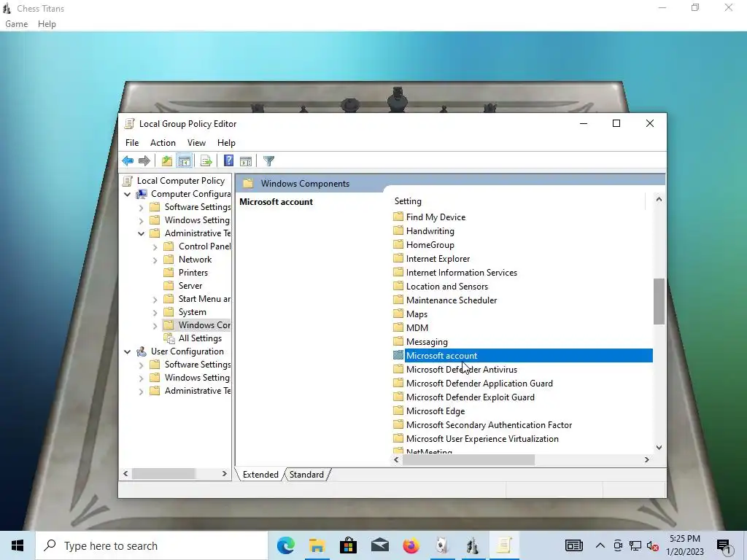Collapse Administrative Templates under Computer Configuration

(x=141, y=234)
